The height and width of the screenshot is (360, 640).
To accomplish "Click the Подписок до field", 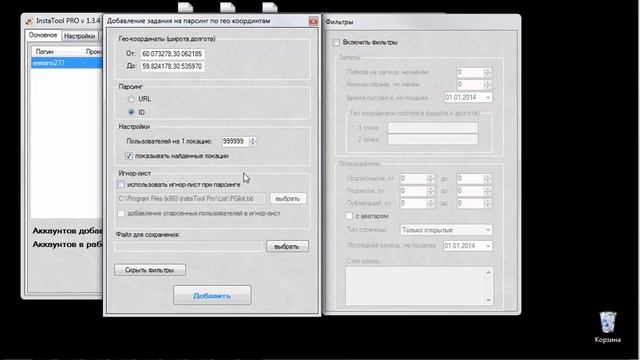I will pyautogui.click(x=470, y=191).
